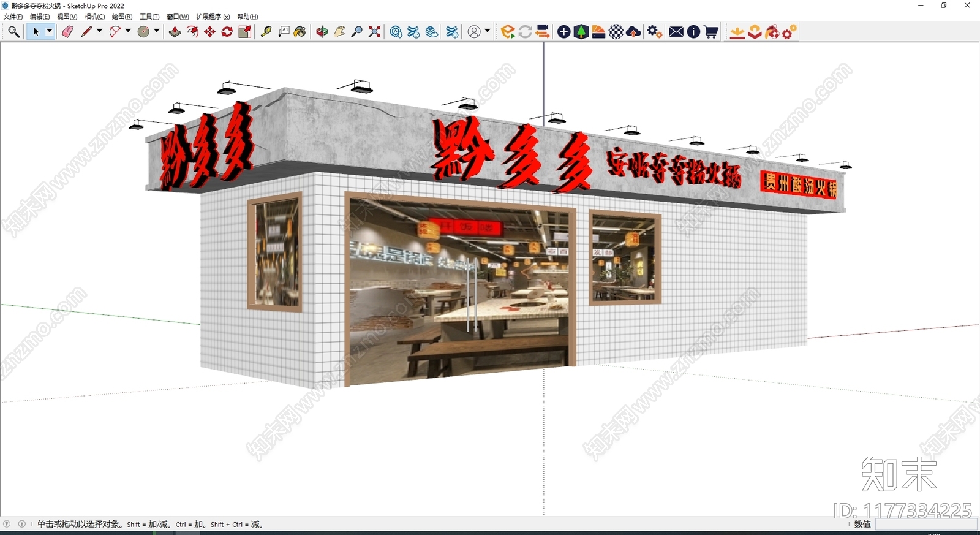Viewport: 980px width, 535px height.
Task: Click the checkered sphere icon
Action: click(616, 32)
